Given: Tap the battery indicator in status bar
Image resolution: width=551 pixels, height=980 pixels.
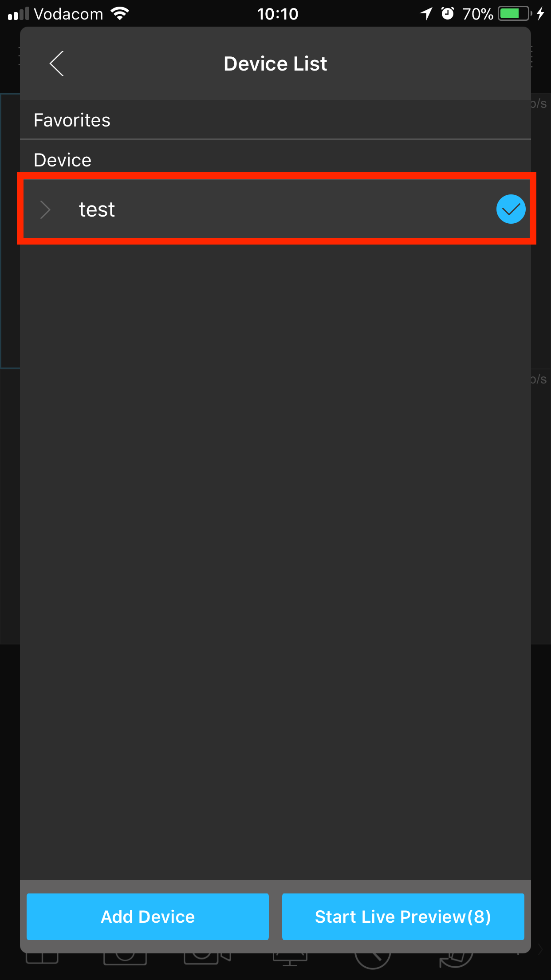Looking at the screenshot, I should click(x=515, y=14).
